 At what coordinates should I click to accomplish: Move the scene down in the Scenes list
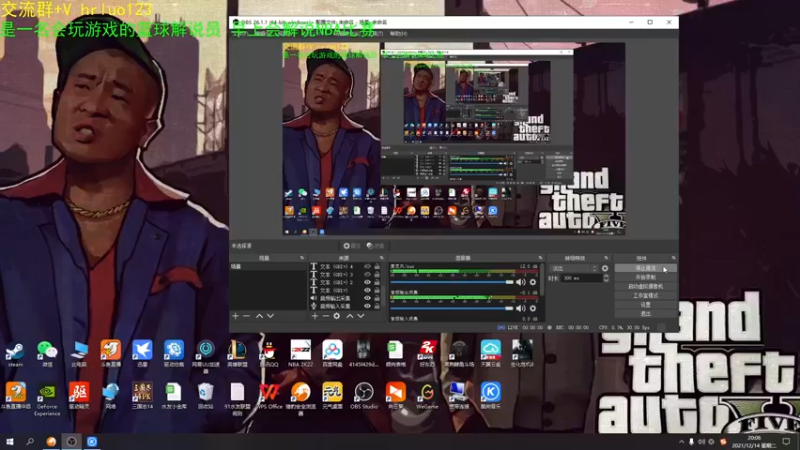point(270,316)
